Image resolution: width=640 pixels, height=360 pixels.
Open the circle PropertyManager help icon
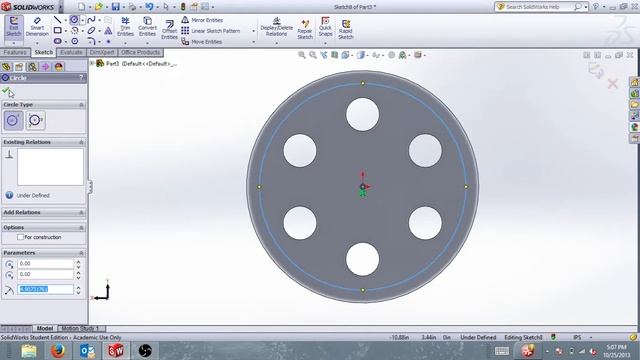81,78
